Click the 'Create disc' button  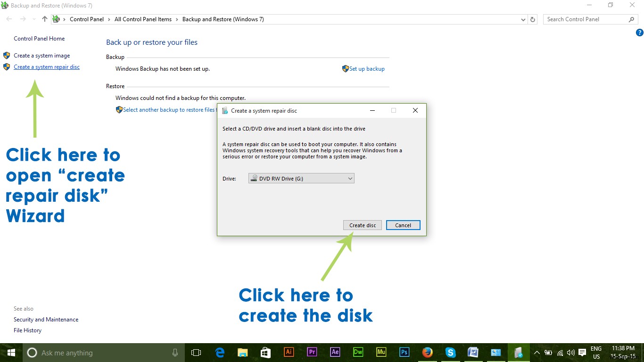point(363,225)
